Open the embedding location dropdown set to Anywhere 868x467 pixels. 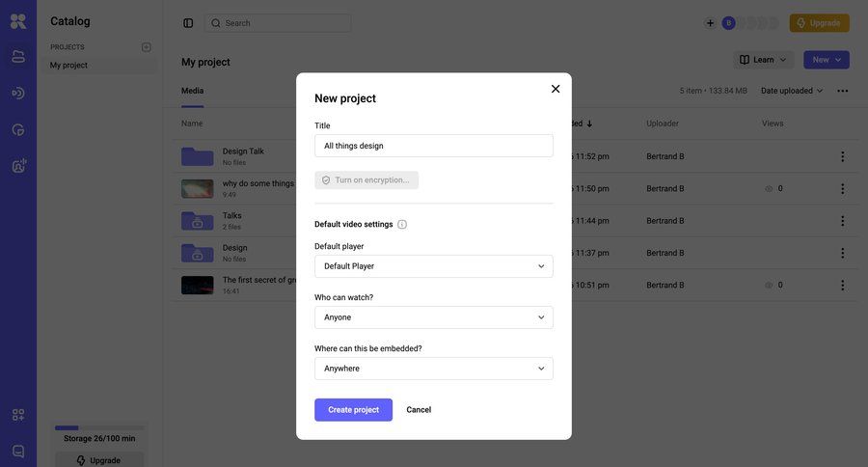click(x=433, y=369)
